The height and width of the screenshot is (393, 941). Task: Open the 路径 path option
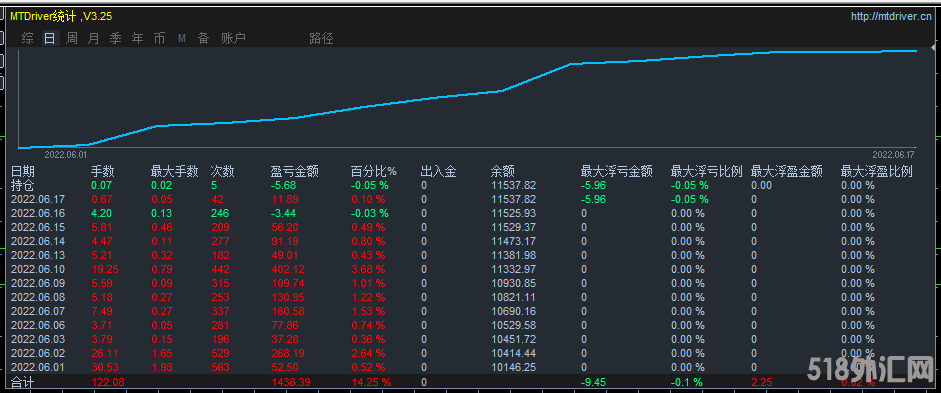[322, 38]
